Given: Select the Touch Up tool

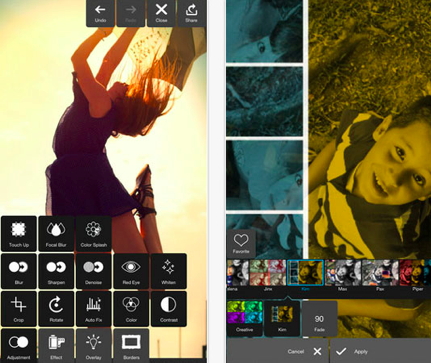Looking at the screenshot, I should coord(19,234).
